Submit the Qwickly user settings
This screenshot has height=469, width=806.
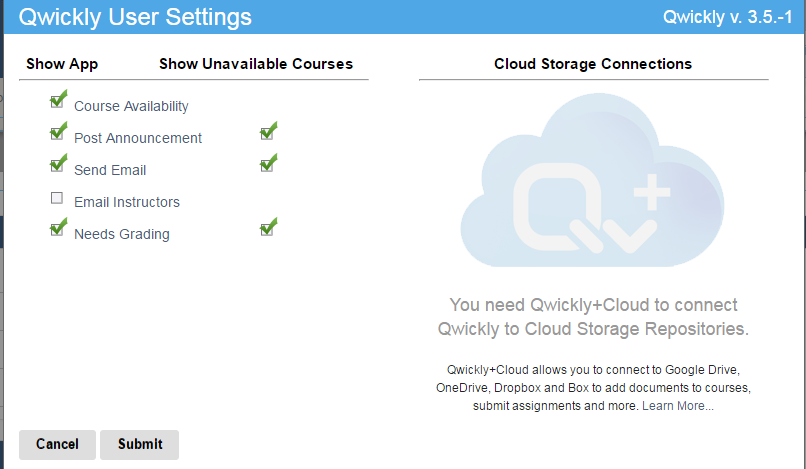(x=140, y=444)
